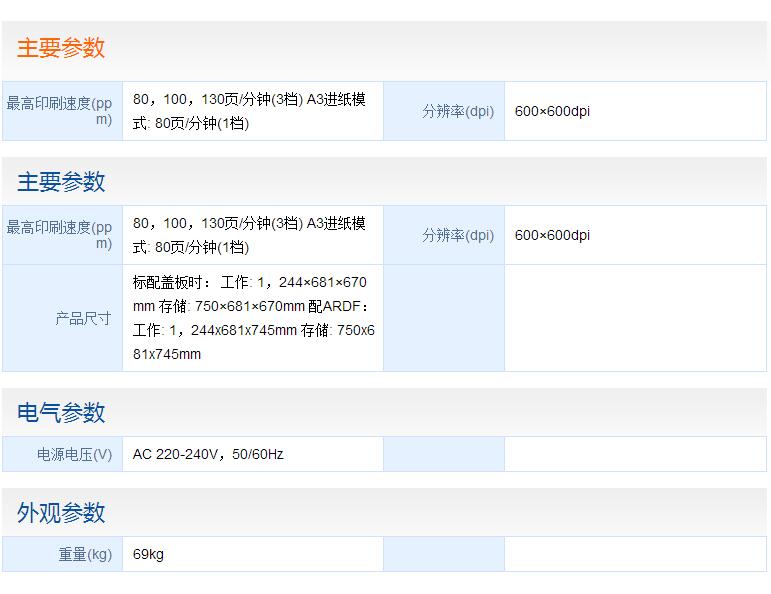Click the 电源电压(V) label
771x594 pixels.
point(75,454)
